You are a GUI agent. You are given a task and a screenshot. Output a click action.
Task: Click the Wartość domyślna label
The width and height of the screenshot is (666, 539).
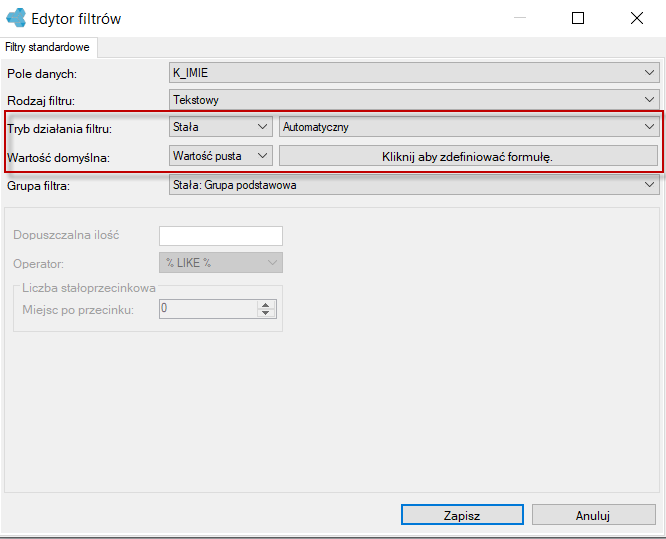click(59, 158)
